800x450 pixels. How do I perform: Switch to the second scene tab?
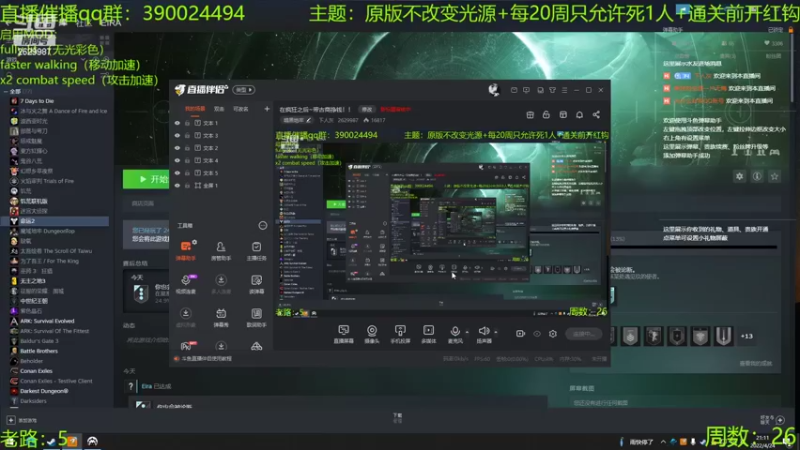pyautogui.click(x=219, y=109)
